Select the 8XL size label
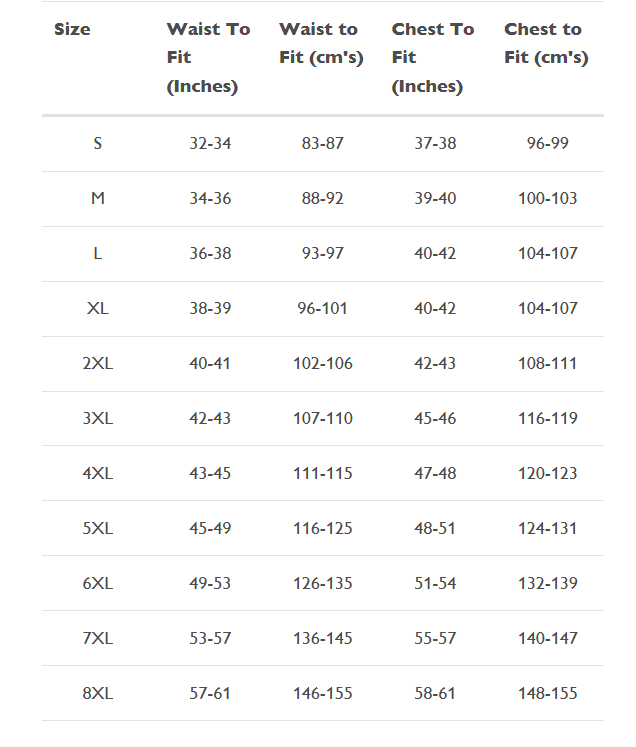Screen dimensions: 636x747 pos(98,694)
